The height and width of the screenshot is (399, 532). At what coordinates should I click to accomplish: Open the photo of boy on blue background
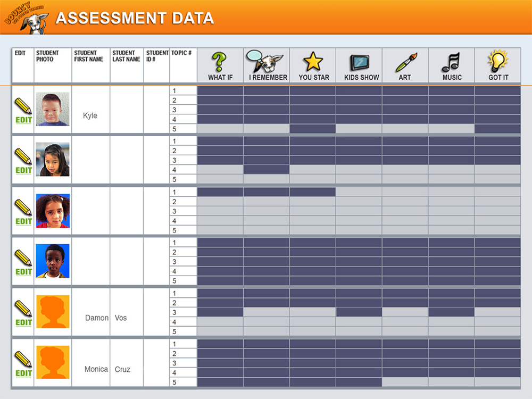click(53, 261)
